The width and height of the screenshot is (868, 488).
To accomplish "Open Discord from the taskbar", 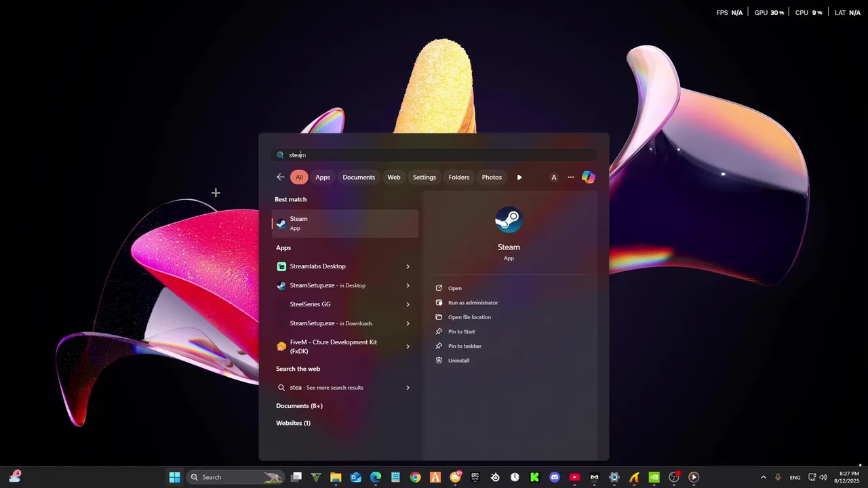I will 555,477.
